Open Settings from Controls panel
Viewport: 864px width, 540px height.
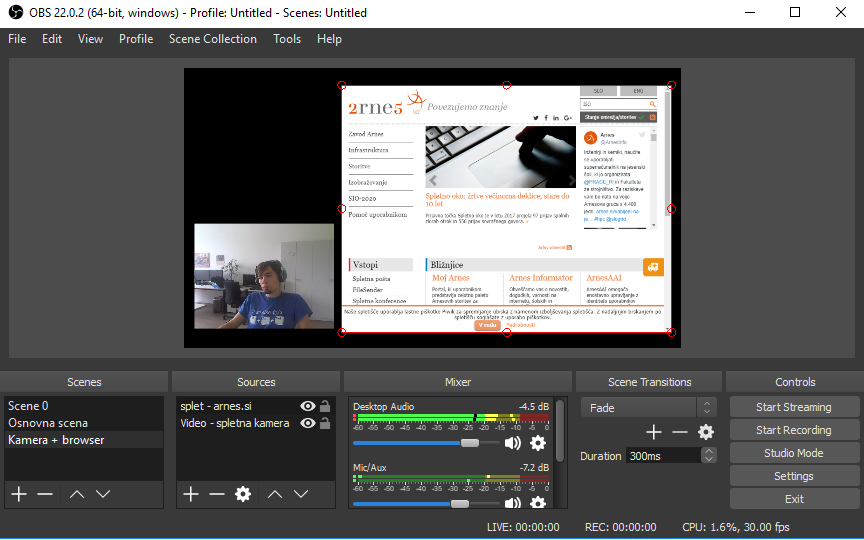click(x=793, y=476)
